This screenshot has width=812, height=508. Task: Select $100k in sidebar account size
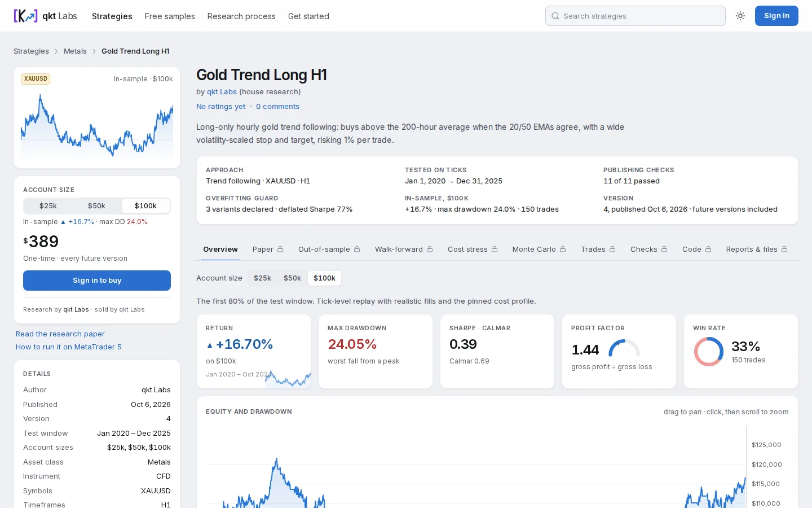click(x=145, y=206)
